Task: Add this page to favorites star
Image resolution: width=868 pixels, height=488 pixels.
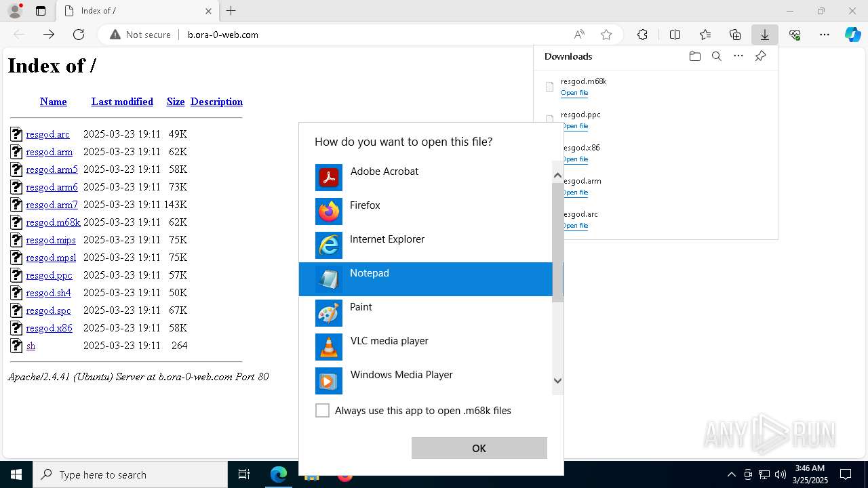Action: click(x=606, y=35)
